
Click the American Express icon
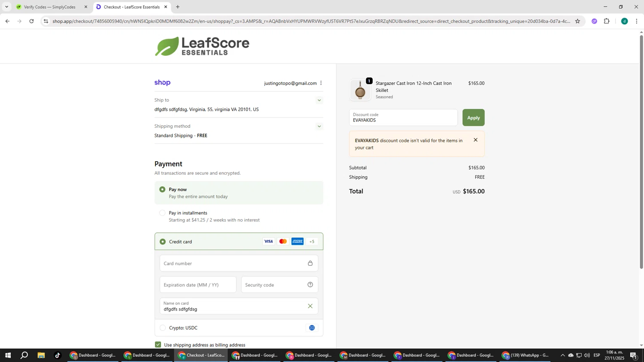tap(298, 241)
